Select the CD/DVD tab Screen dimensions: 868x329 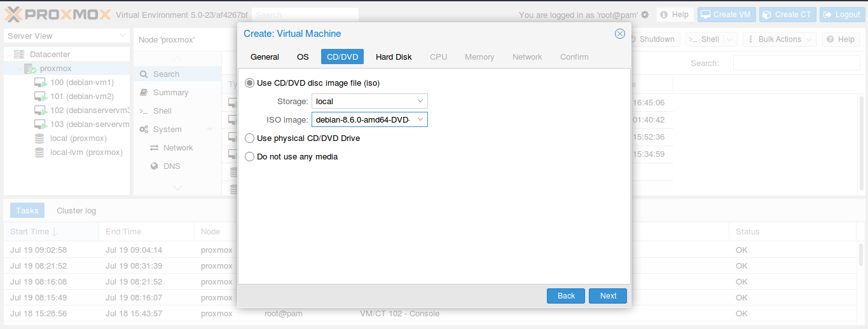[342, 57]
